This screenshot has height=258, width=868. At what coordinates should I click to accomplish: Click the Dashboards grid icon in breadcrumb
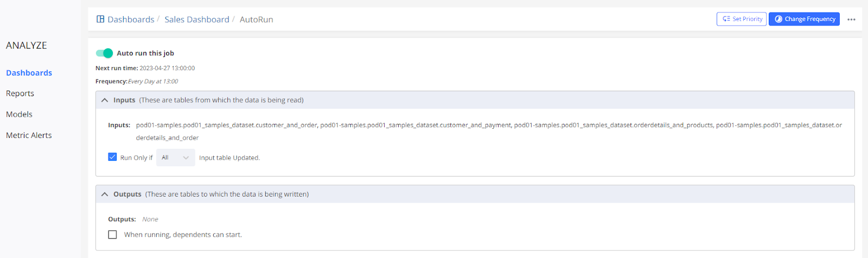click(100, 19)
